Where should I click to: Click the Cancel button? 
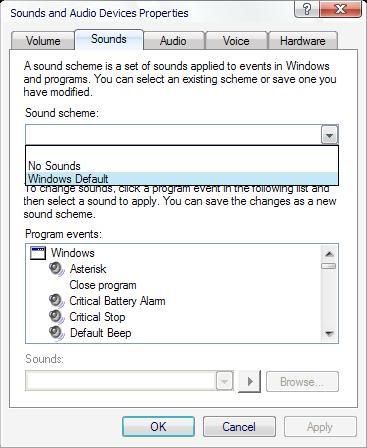[239, 426]
